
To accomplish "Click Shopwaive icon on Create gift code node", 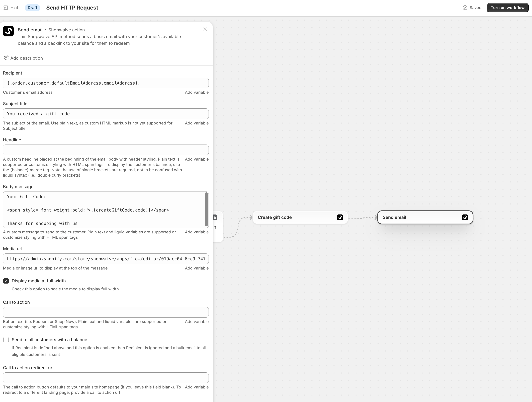I will (340, 217).
